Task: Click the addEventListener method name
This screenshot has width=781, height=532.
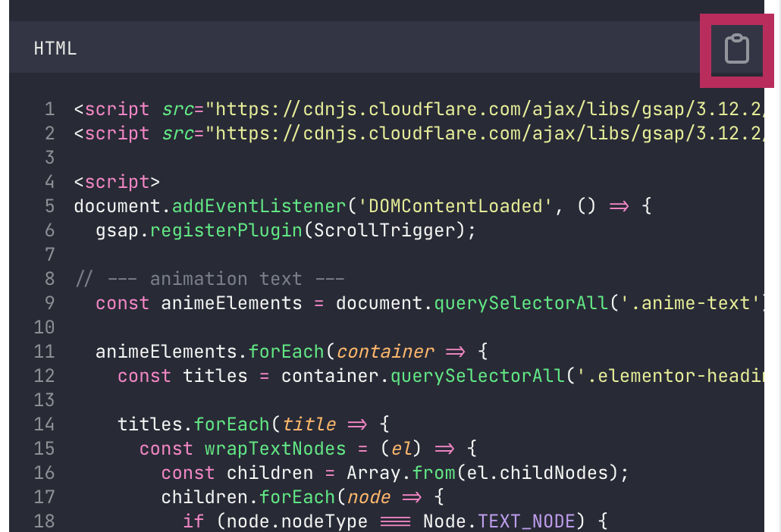Action: pos(259,206)
